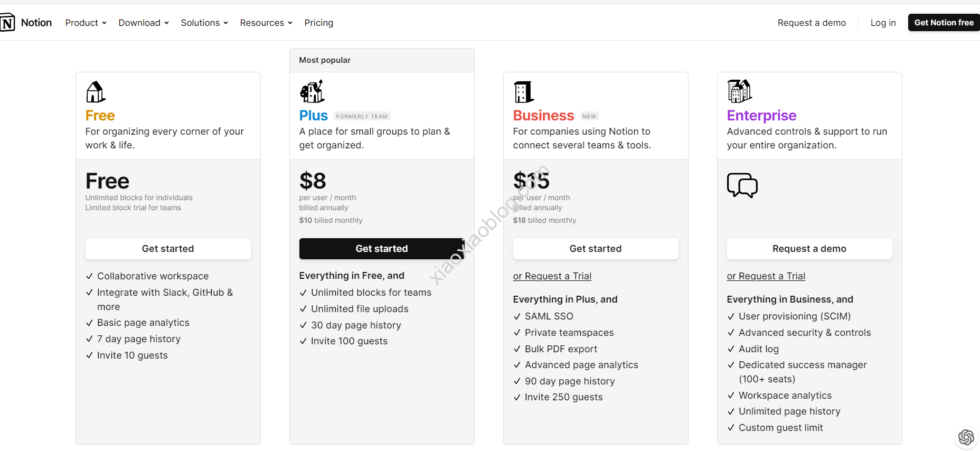Image resolution: width=980 pixels, height=451 pixels.
Task: Open the Solutions dropdown menu
Action: (x=204, y=23)
